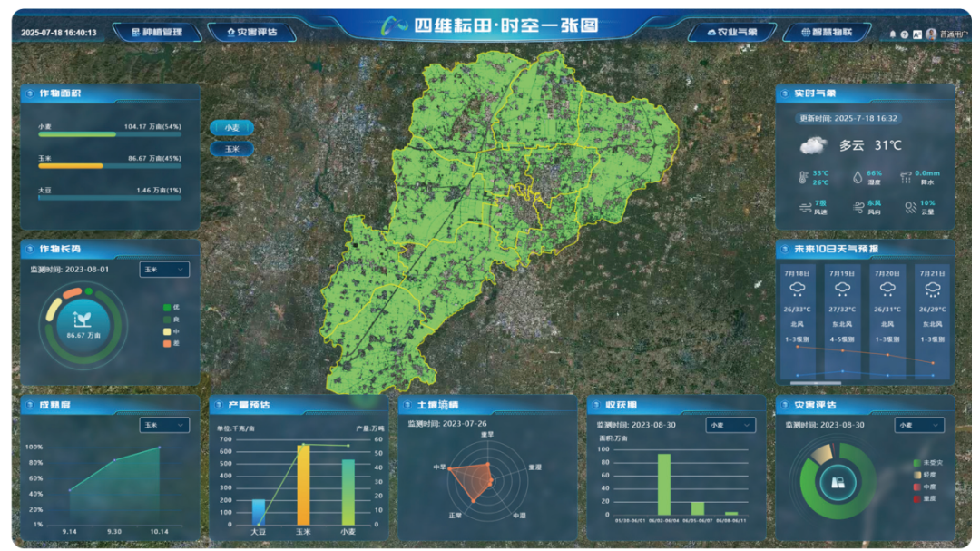The width and height of the screenshot is (980, 551).
Task: Click the humidity droplet icon
Action: coord(857,178)
